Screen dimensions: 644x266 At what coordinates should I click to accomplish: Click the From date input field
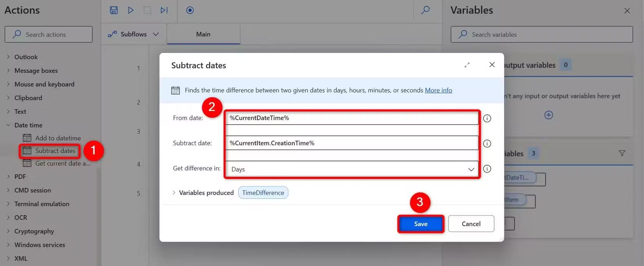(x=352, y=118)
